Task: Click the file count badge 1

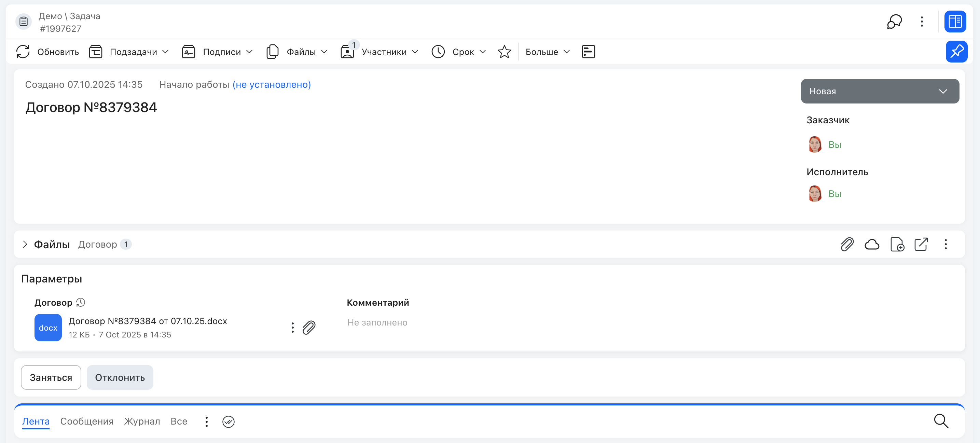Action: (x=126, y=245)
